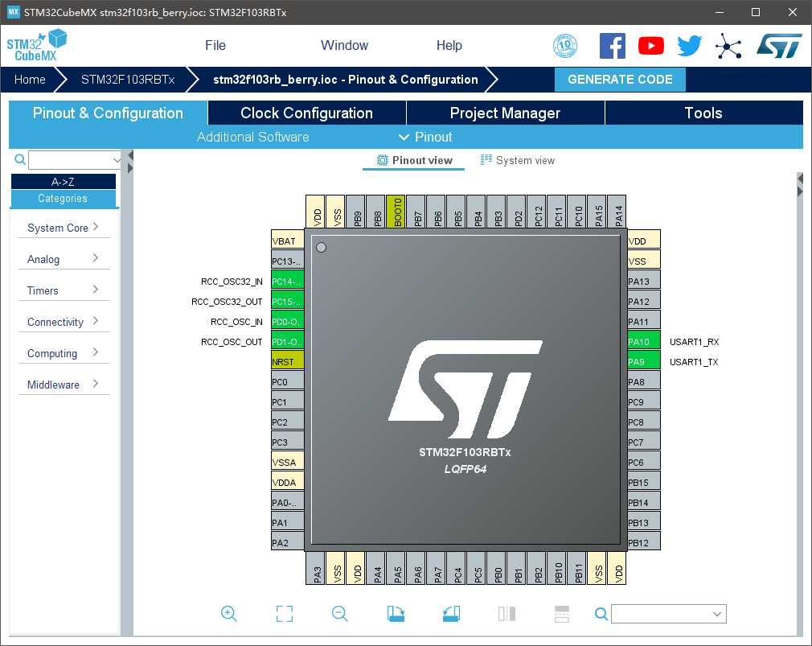The image size is (812, 646).
Task: Open the category search dropdown
Action: pos(117,160)
